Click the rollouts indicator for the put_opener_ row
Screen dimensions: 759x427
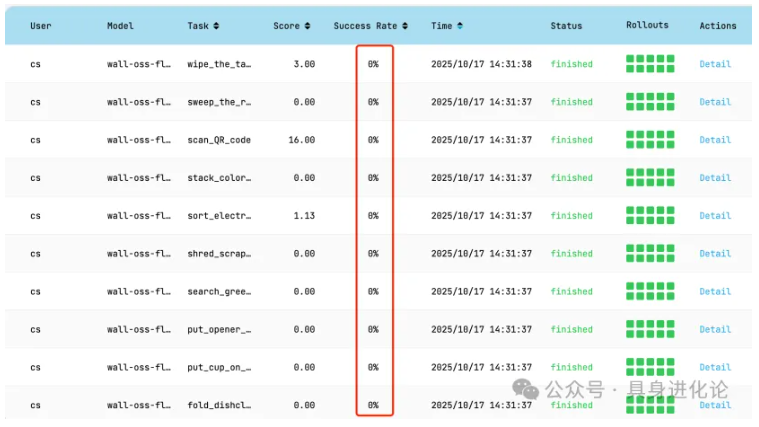[x=649, y=329]
